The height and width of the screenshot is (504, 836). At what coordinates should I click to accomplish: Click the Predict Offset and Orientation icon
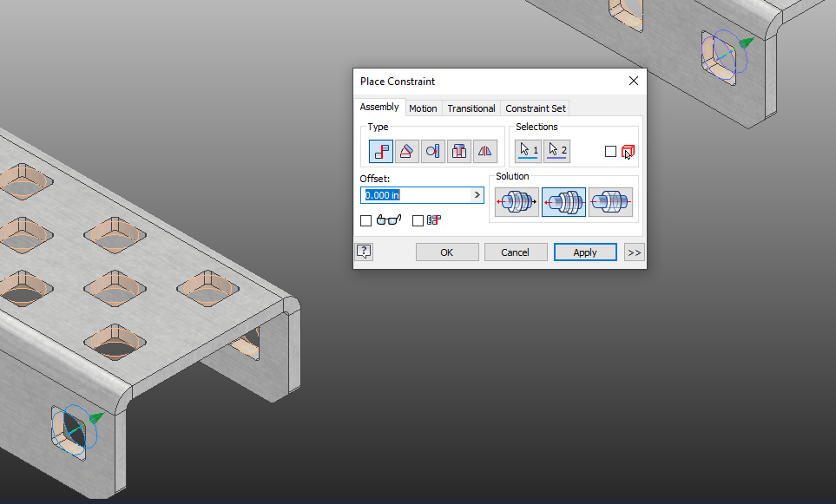[434, 219]
